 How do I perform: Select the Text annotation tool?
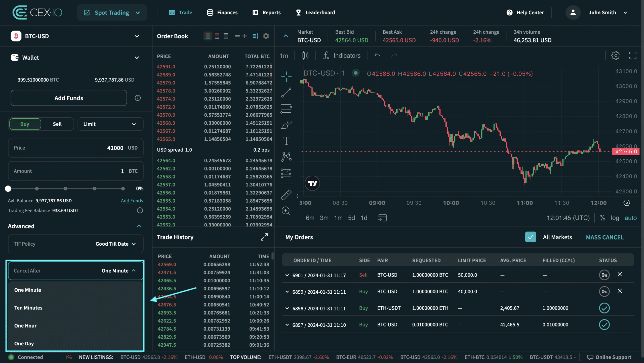286,141
